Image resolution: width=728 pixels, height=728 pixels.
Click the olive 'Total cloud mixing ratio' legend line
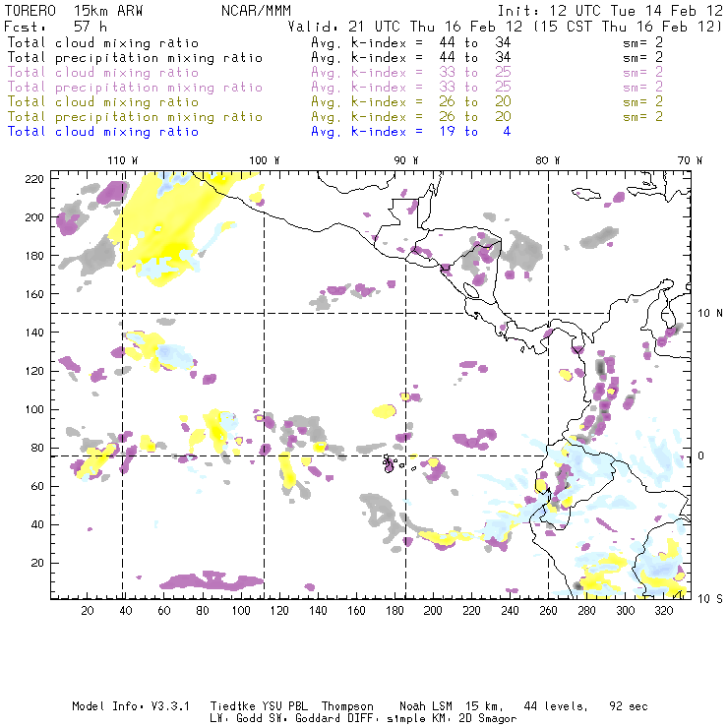click(103, 102)
